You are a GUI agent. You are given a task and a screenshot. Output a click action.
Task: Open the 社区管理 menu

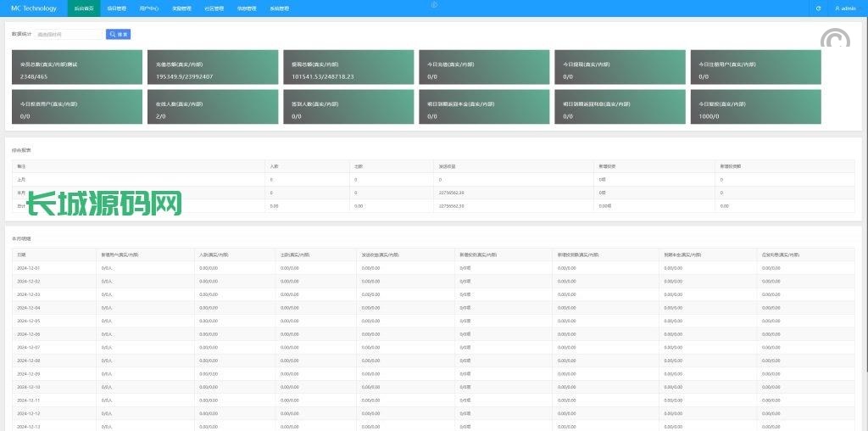214,8
